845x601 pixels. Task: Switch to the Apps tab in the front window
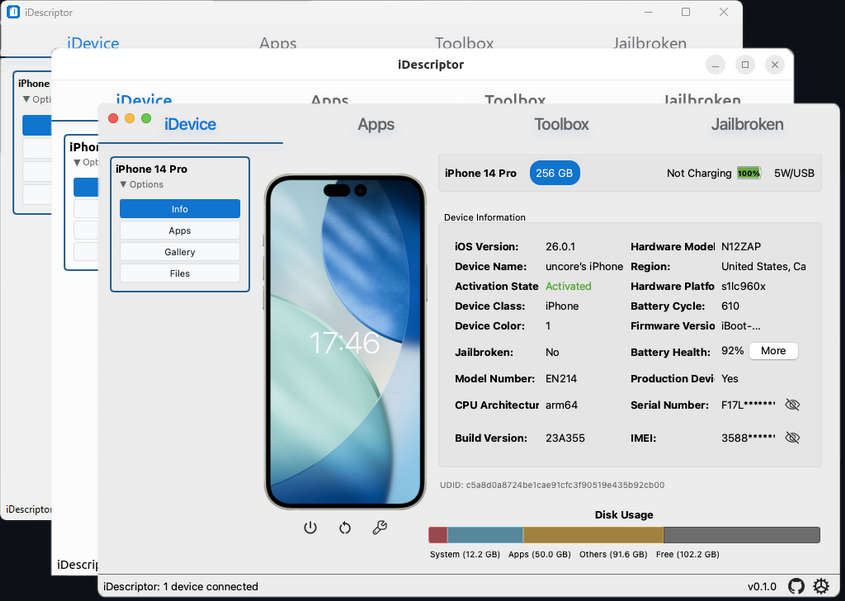point(376,124)
